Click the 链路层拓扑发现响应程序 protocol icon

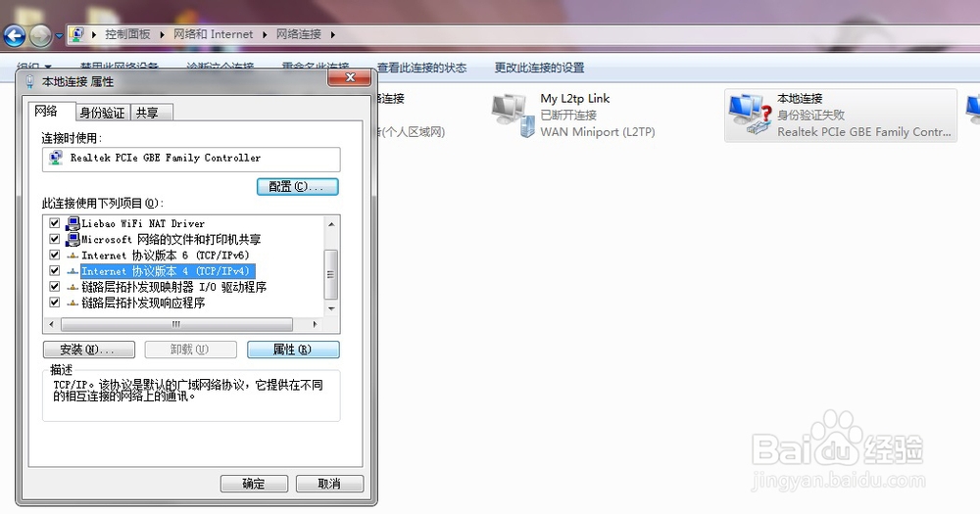tap(73, 304)
